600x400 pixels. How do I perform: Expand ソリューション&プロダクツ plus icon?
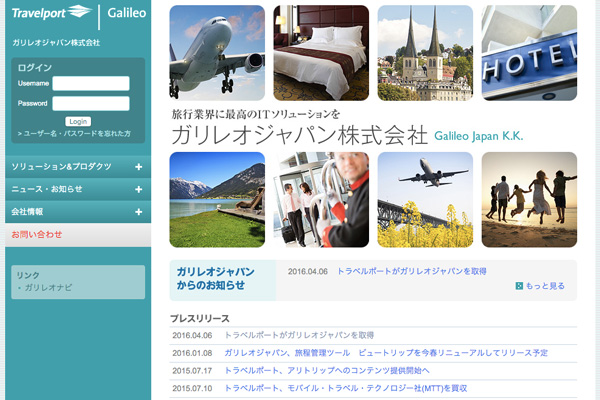click(139, 167)
